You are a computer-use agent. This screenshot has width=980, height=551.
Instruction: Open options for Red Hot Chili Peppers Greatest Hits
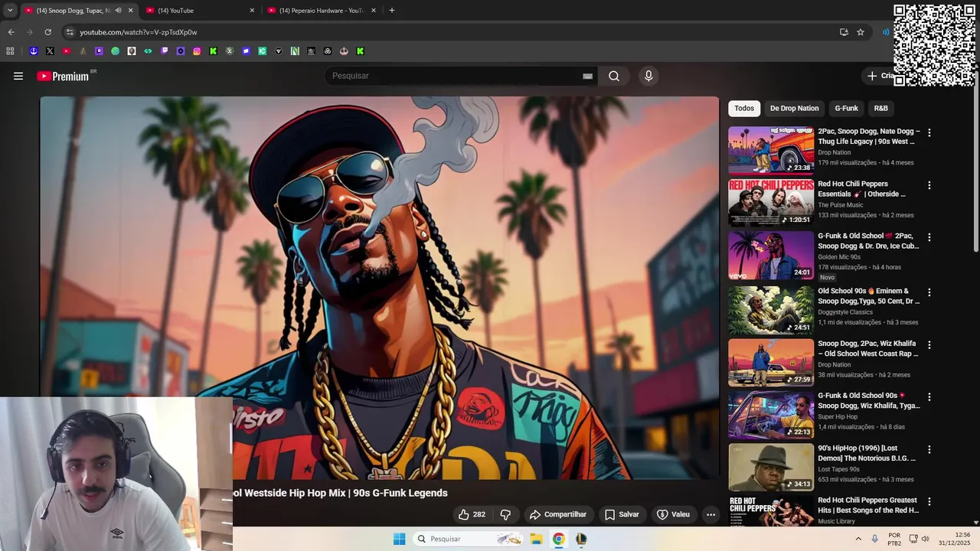click(929, 501)
